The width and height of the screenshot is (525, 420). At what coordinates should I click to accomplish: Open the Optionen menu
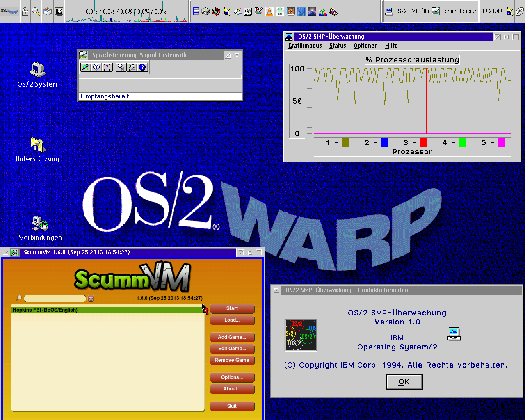(x=365, y=46)
